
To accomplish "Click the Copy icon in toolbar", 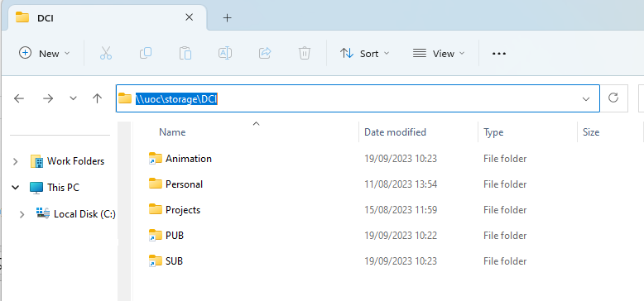I will 146,53.
